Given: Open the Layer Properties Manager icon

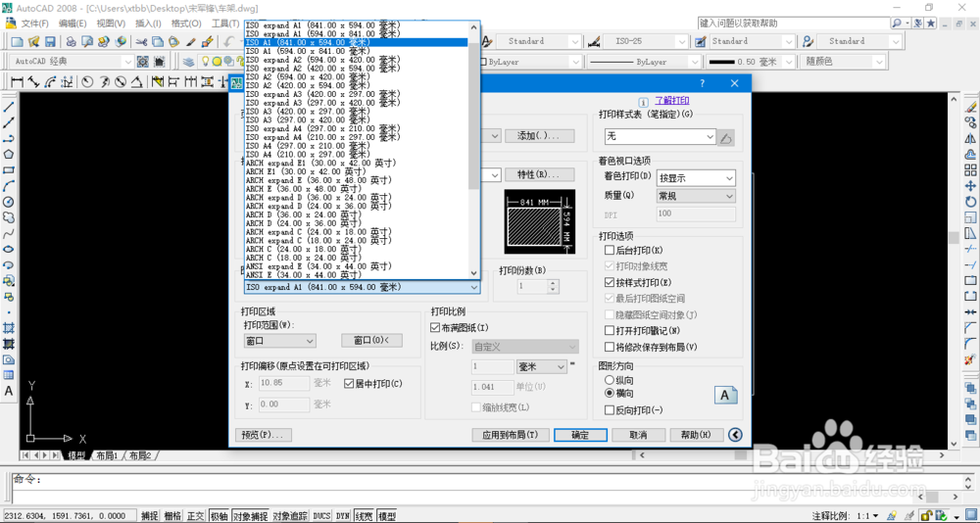Looking at the screenshot, I should point(188,62).
